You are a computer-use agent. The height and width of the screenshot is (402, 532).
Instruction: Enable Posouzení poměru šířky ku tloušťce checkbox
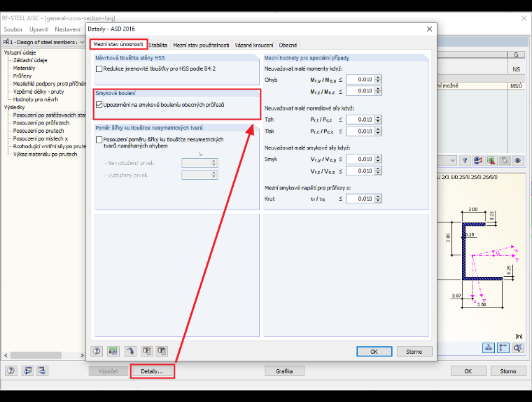[99, 140]
